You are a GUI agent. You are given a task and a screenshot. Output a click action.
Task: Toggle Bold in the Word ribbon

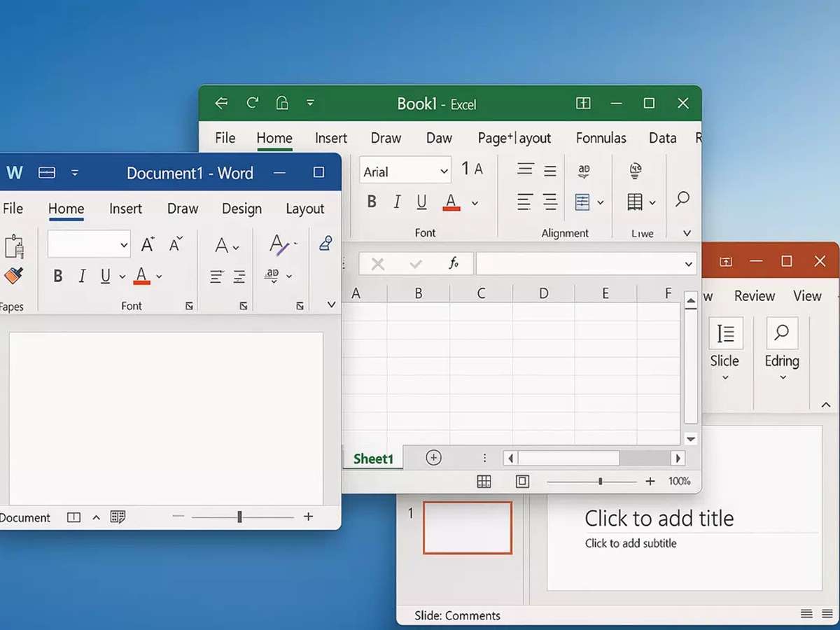(x=58, y=276)
